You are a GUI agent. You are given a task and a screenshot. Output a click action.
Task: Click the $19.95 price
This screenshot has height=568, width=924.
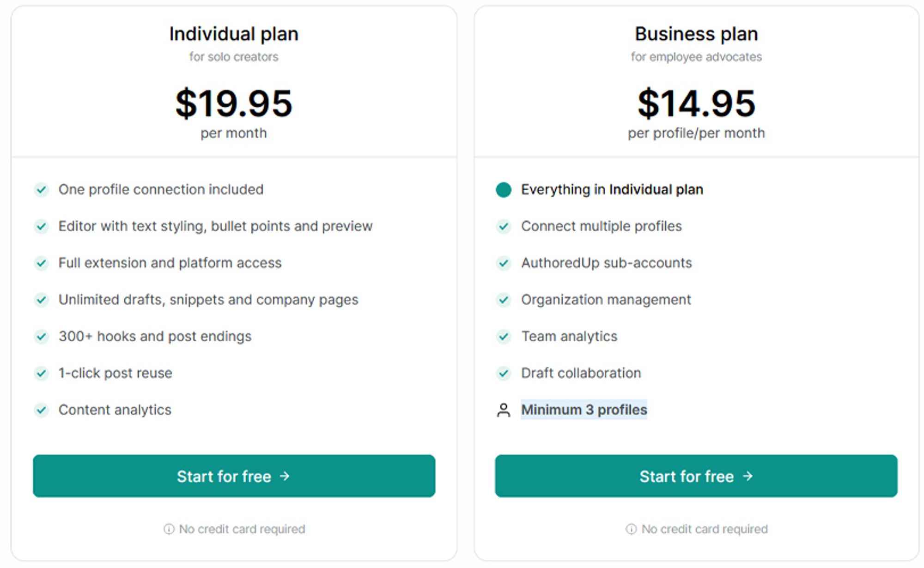tap(234, 103)
